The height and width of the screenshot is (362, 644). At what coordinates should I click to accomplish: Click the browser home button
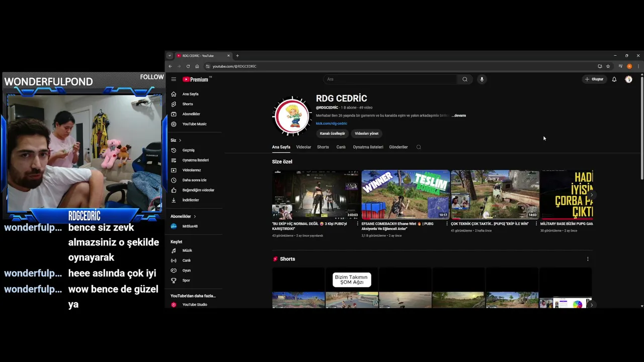coord(197,66)
